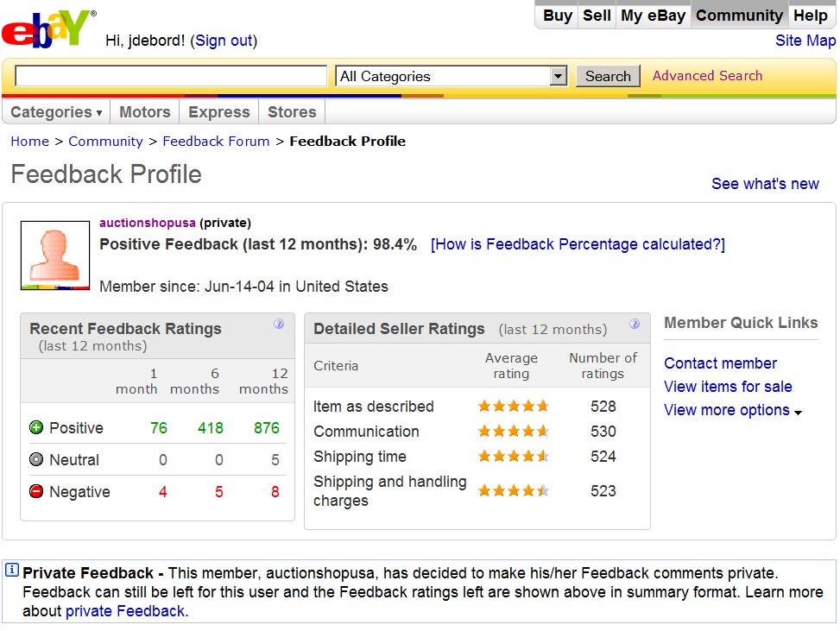Focus the search text field

pyautogui.click(x=171, y=76)
